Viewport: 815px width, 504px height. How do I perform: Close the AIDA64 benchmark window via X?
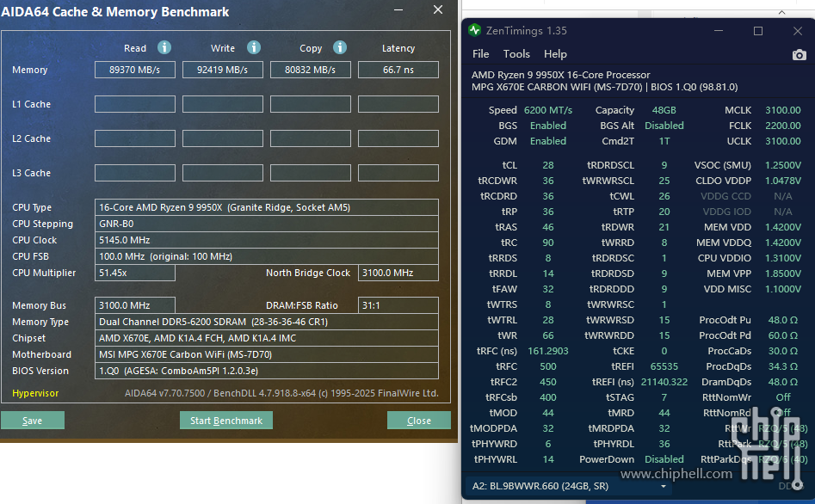point(438,9)
